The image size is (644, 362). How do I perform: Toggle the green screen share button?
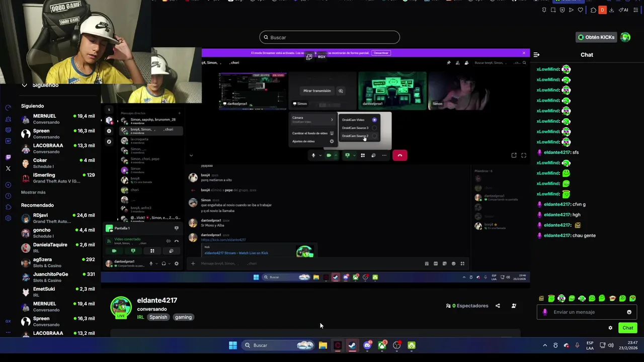347,155
